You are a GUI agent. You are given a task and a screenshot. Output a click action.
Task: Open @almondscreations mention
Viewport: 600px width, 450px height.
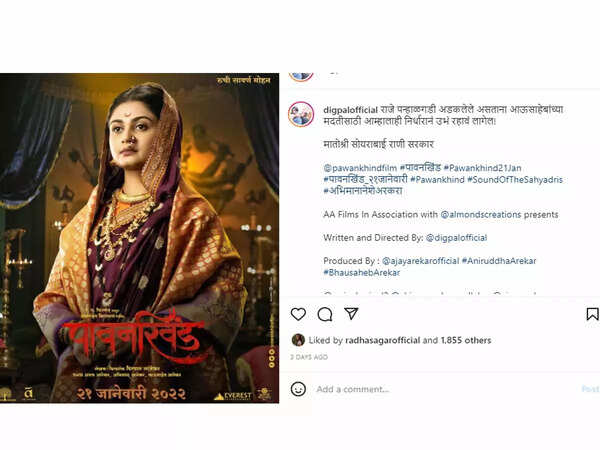481,214
